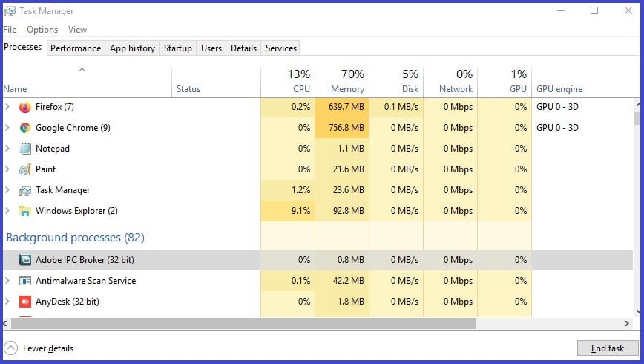Select the Google Chrome (9) row name
This screenshot has width=644, height=364.
click(73, 128)
